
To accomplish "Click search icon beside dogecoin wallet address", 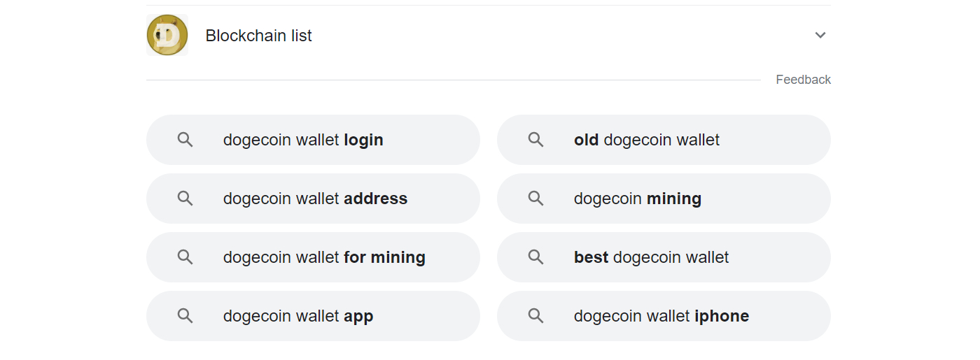I will [185, 199].
